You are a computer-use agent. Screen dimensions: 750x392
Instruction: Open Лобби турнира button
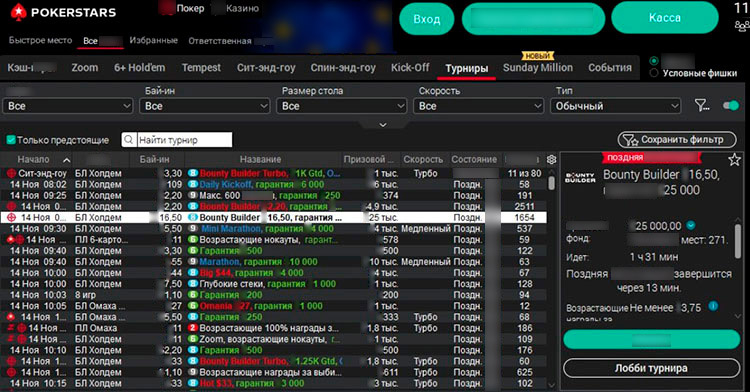pyautogui.click(x=651, y=369)
